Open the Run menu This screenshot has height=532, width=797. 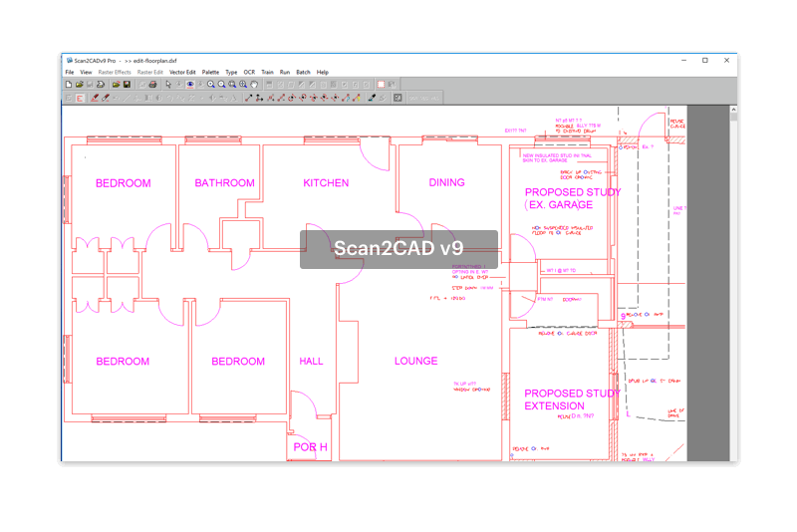tap(285, 72)
